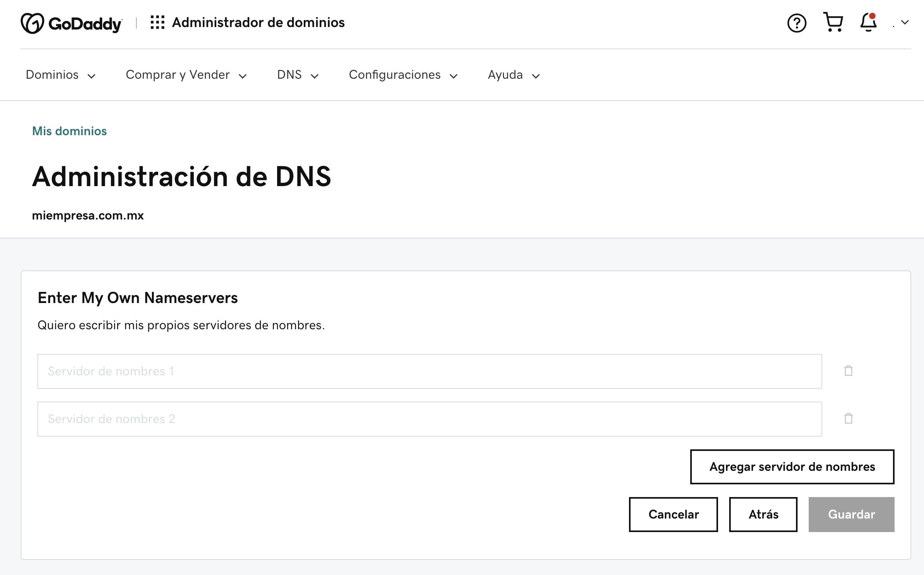Open Comprar y Vender menu

[x=186, y=75]
